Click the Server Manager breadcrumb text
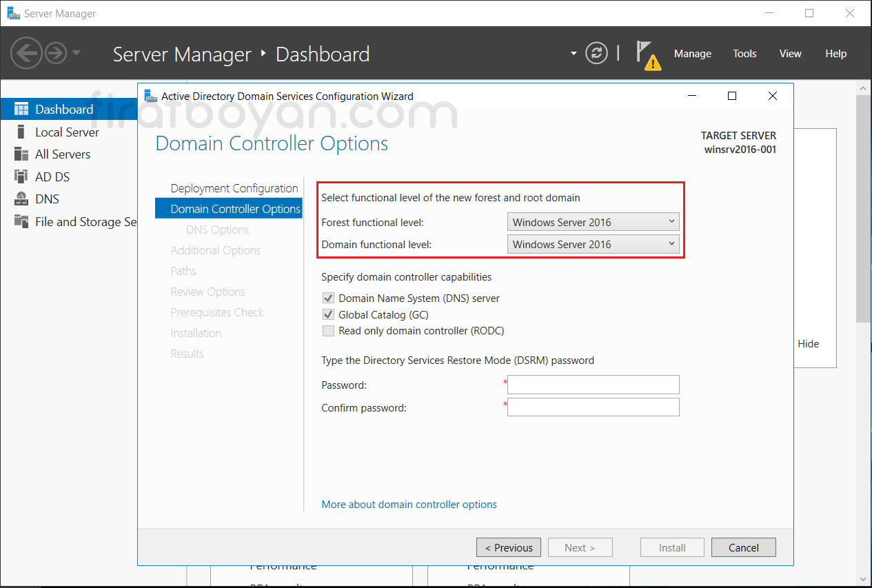The width and height of the screenshot is (872, 588). click(182, 54)
